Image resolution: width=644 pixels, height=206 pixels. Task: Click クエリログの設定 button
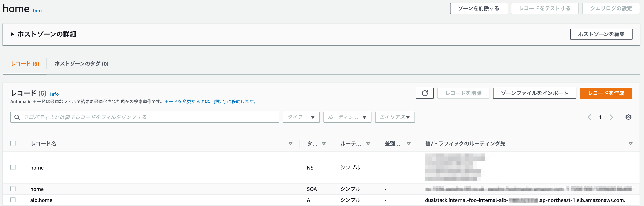[x=611, y=8]
